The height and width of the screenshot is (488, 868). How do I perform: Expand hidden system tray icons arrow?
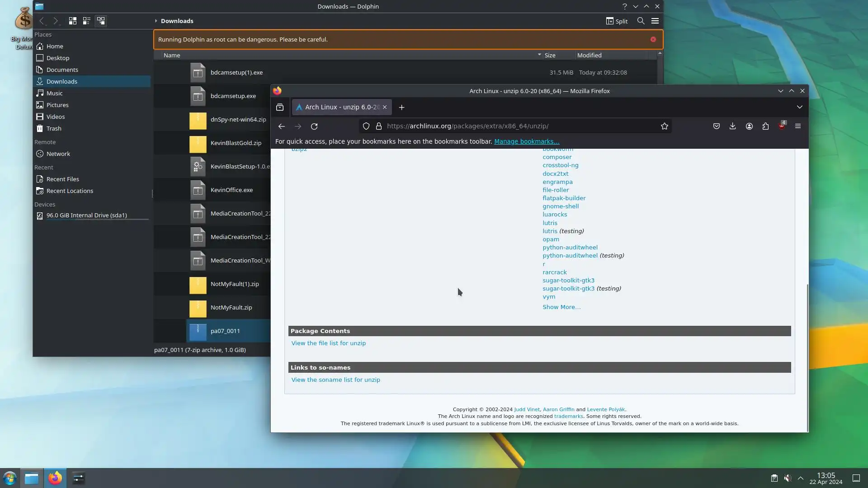coord(801,478)
